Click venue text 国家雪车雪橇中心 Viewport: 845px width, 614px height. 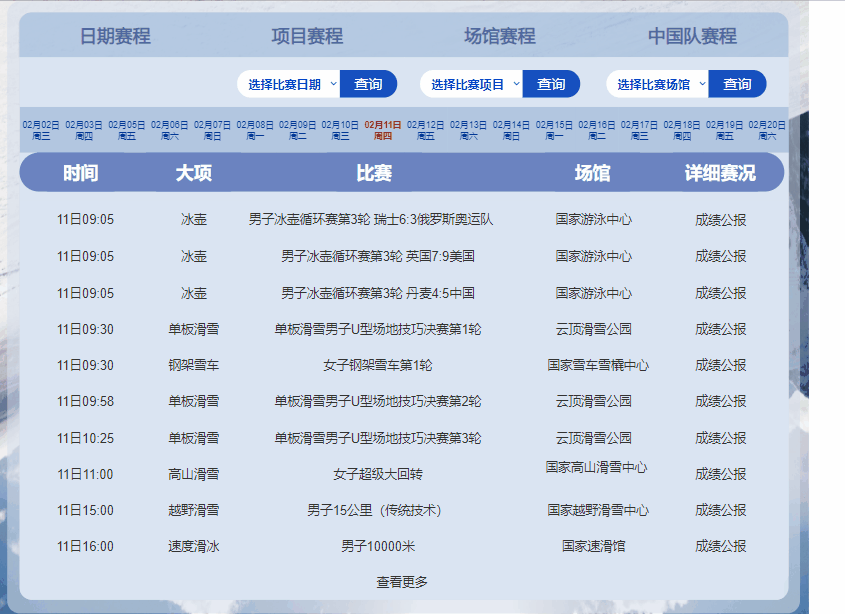(598, 365)
